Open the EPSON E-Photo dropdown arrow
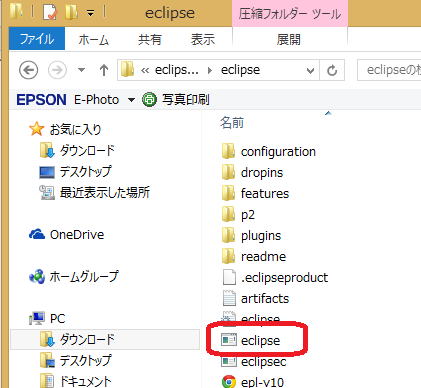 [x=131, y=100]
